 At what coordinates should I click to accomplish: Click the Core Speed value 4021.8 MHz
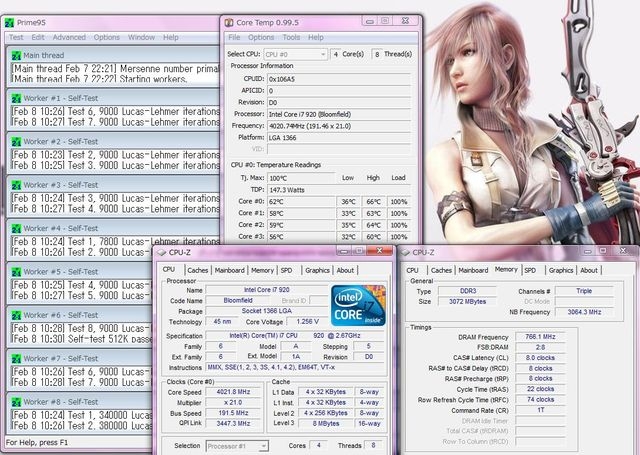pos(233,392)
